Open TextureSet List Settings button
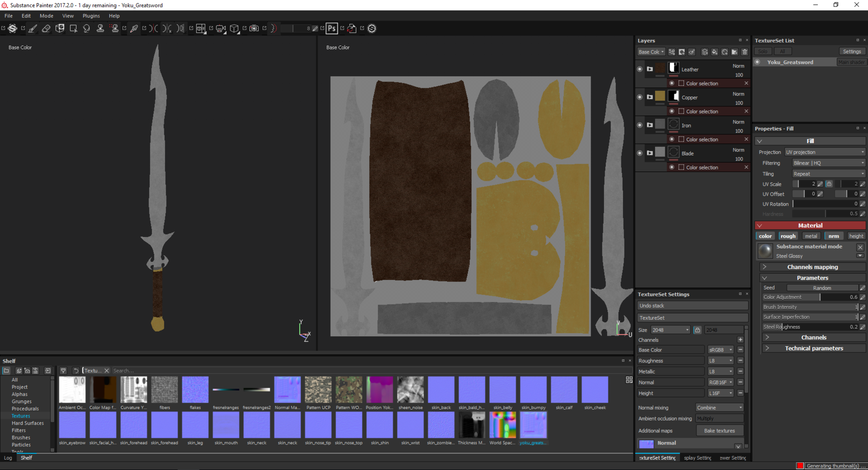The width and height of the screenshot is (868, 470). click(851, 51)
